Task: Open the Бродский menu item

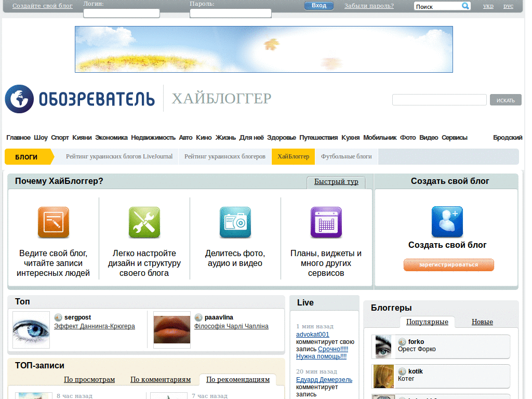Action: coord(508,137)
